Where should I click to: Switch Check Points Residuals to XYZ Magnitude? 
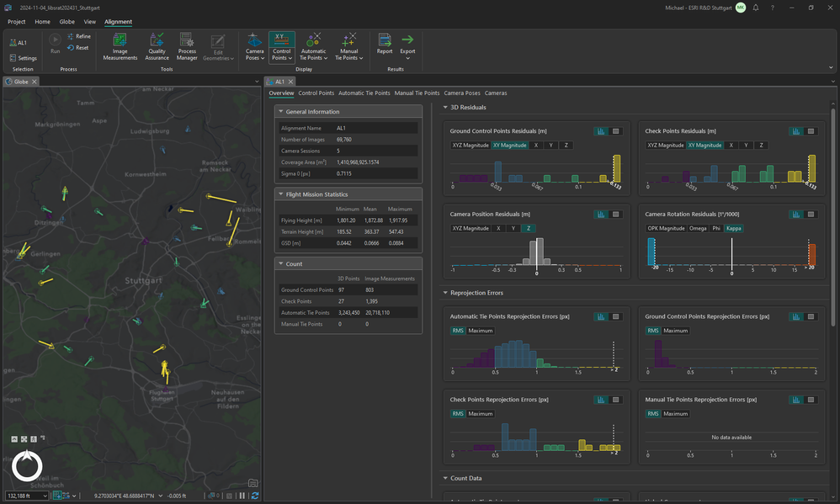coord(665,146)
